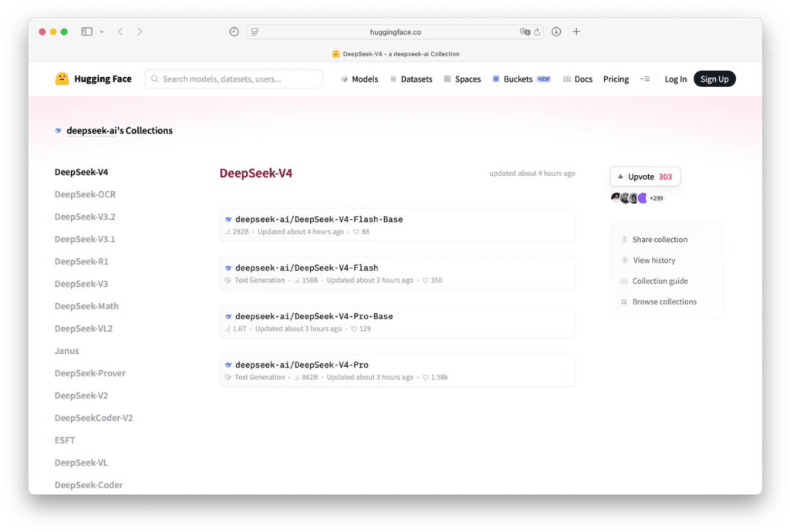
Task: Open a new tab with plus icon
Action: [x=576, y=32]
